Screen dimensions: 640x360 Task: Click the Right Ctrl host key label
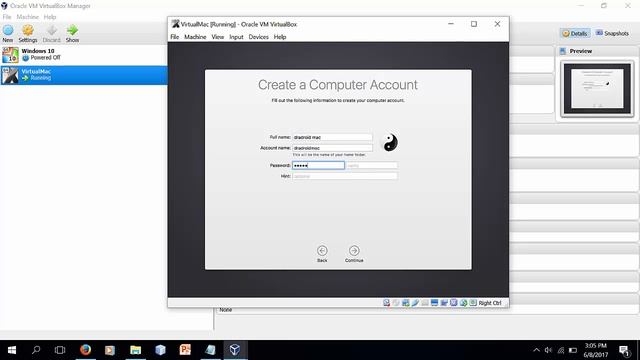(490, 303)
